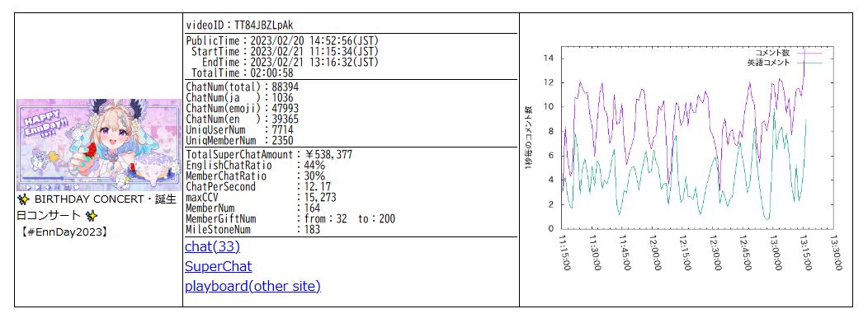Image resolution: width=868 pixels, height=323 pixels.
Task: Click the 13:30:00 axis label on chart
Action: [837, 251]
